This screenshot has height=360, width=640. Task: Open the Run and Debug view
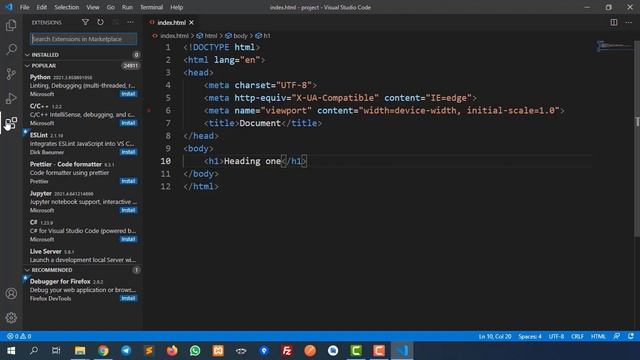[11, 98]
